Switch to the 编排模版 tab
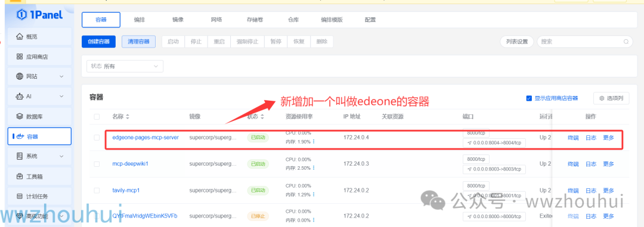 coord(332,20)
